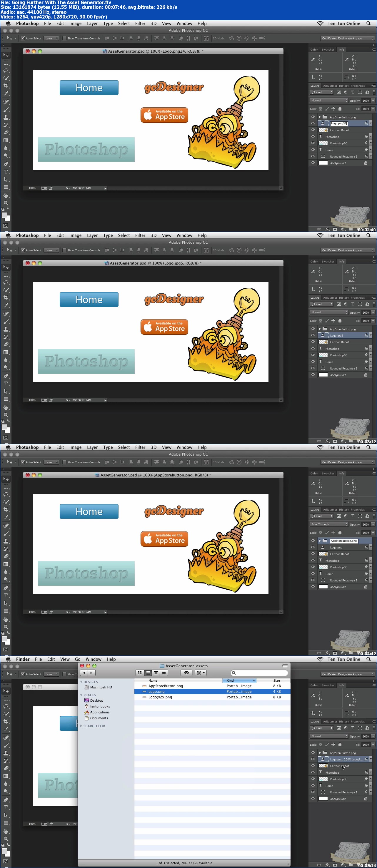Viewport: 377px width, 868px height.
Task: Select the Horizontal Type tool in the 00:03:12 frame
Action: 6,384
